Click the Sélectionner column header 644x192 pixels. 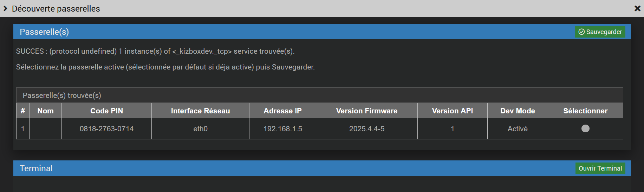click(585, 111)
